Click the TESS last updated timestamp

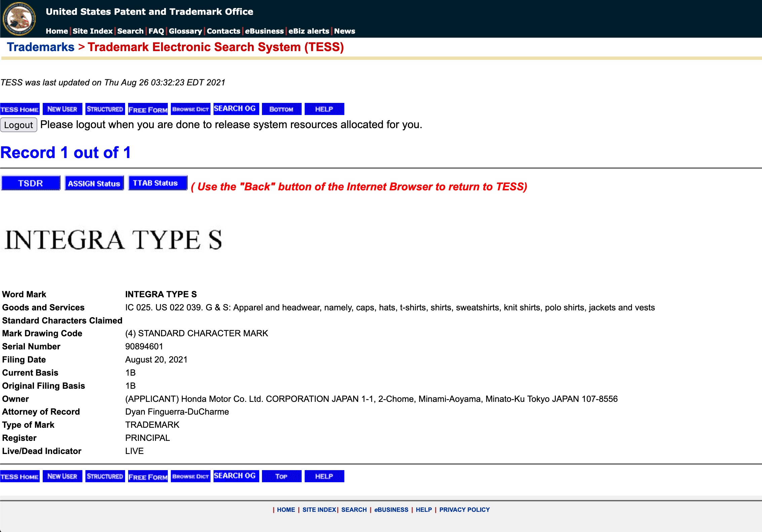point(113,83)
